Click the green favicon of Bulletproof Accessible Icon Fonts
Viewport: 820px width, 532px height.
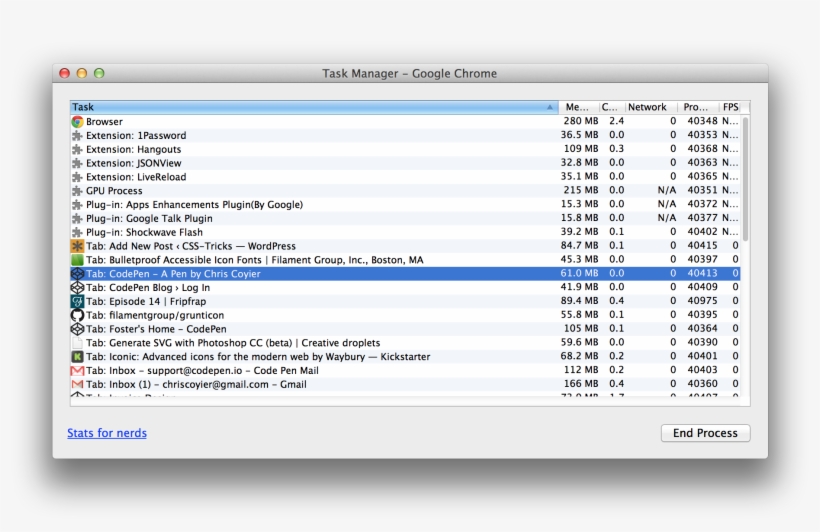77,260
